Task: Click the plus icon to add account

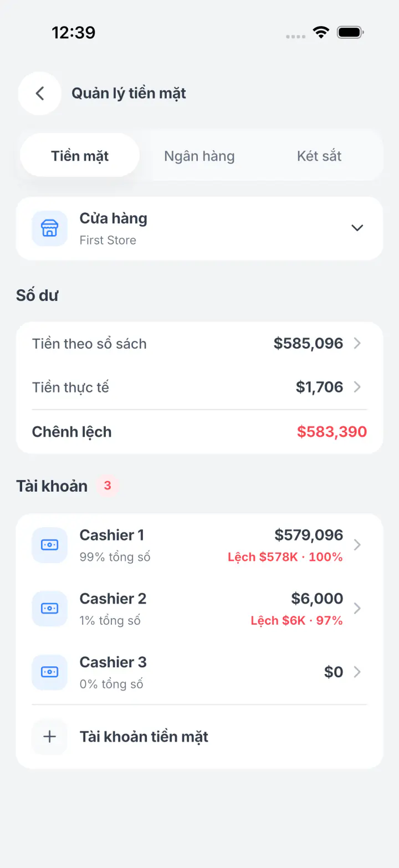Action: tap(49, 737)
